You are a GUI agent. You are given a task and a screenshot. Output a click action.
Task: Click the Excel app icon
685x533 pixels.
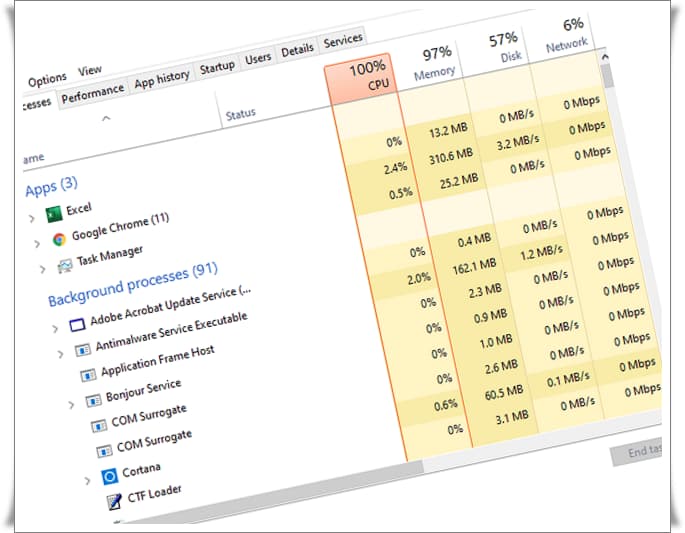tap(54, 214)
